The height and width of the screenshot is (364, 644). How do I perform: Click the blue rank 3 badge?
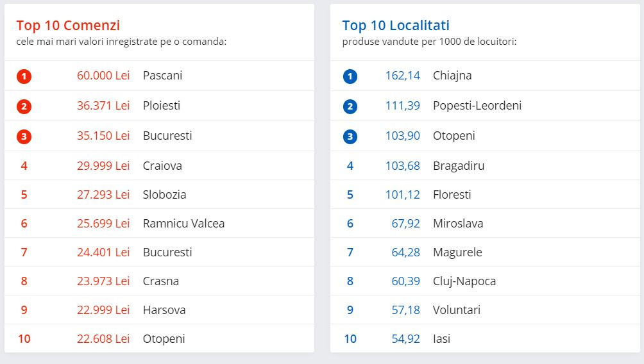(x=350, y=136)
